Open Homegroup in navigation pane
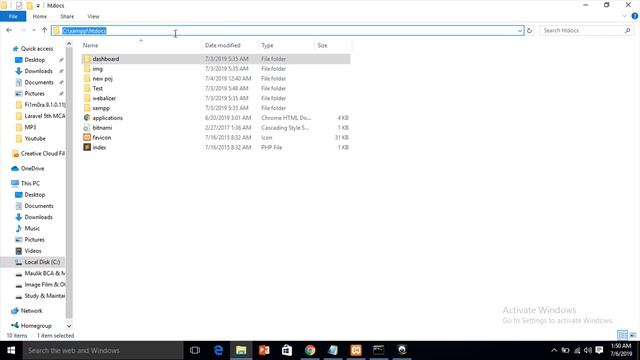The width and height of the screenshot is (640, 360). [36, 326]
